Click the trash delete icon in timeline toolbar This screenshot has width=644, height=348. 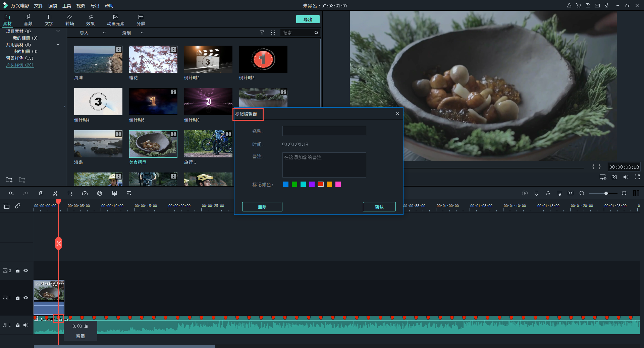point(41,193)
